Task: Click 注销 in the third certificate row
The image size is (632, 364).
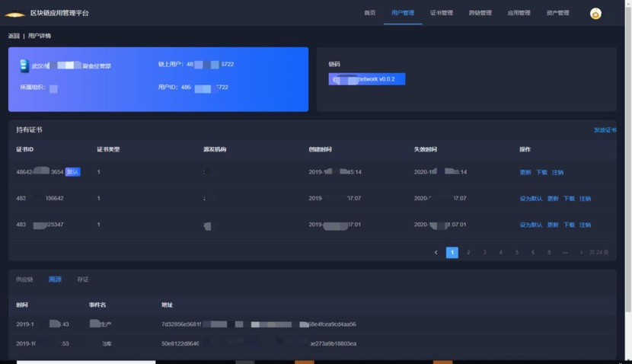Action: (x=585, y=225)
